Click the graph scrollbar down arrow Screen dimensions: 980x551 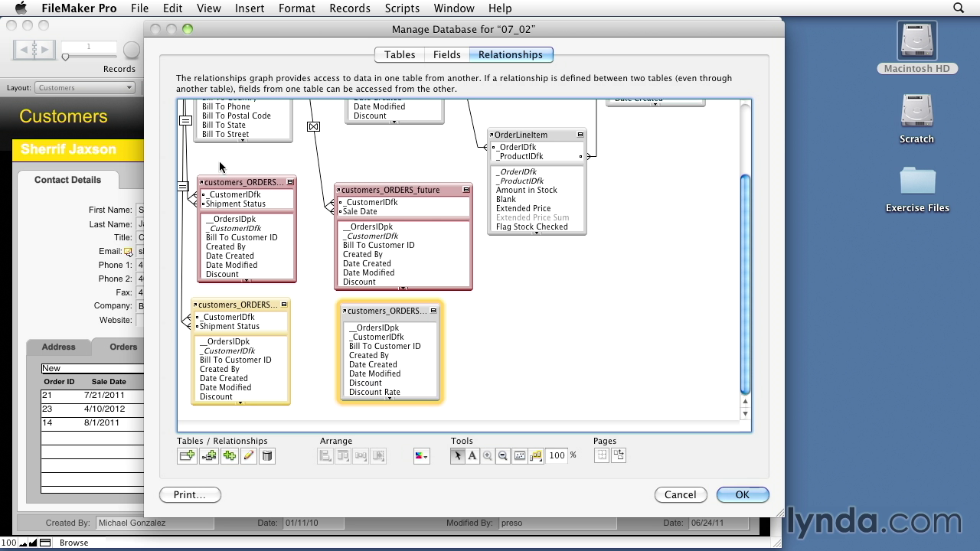coord(745,413)
